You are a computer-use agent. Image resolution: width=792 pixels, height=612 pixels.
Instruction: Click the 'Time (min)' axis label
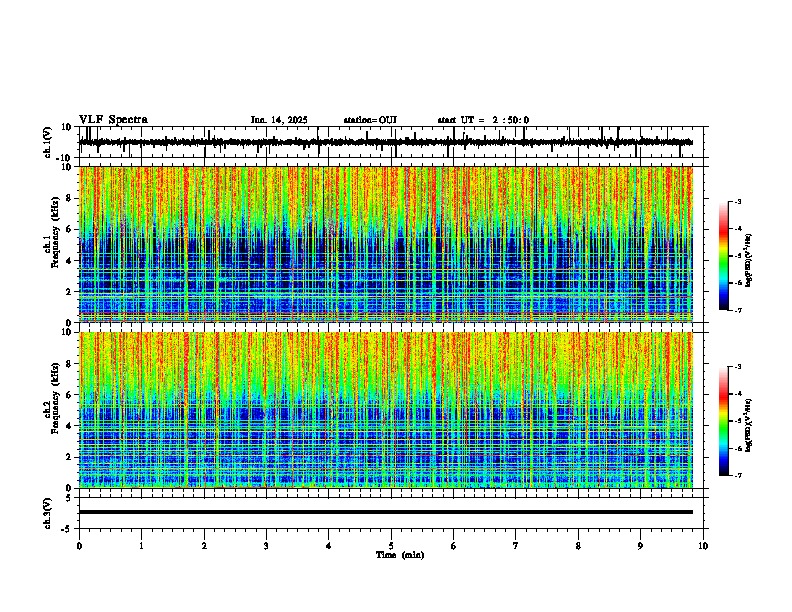pyautogui.click(x=400, y=555)
